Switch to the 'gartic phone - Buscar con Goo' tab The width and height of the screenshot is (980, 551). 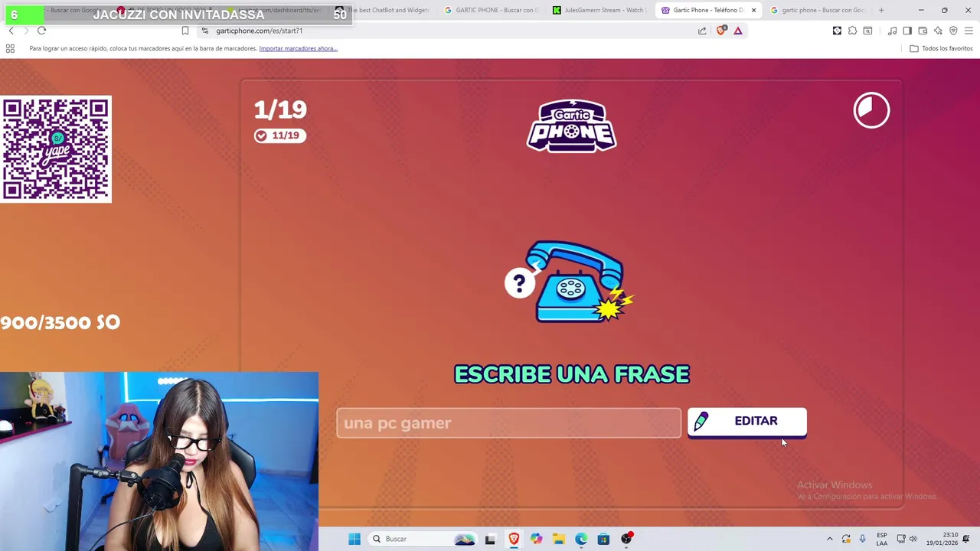pos(817,10)
